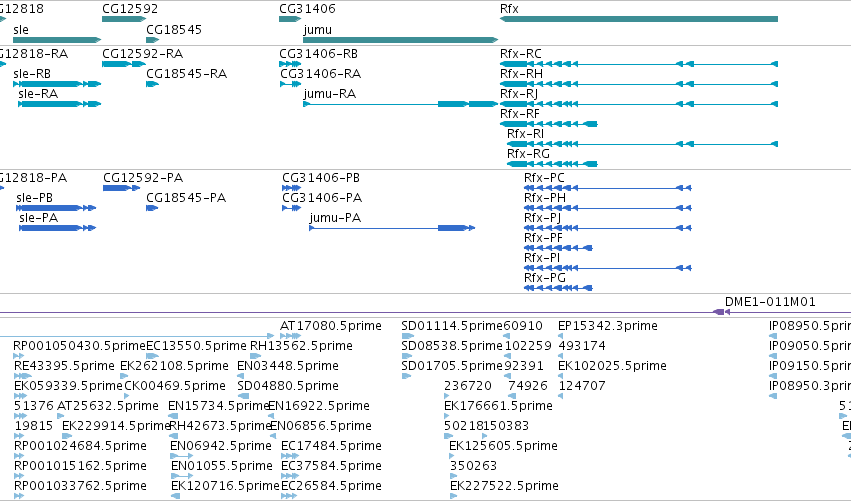Click the EN06856.5prime EST
This screenshot has width=851, height=501.
[x=321, y=427]
